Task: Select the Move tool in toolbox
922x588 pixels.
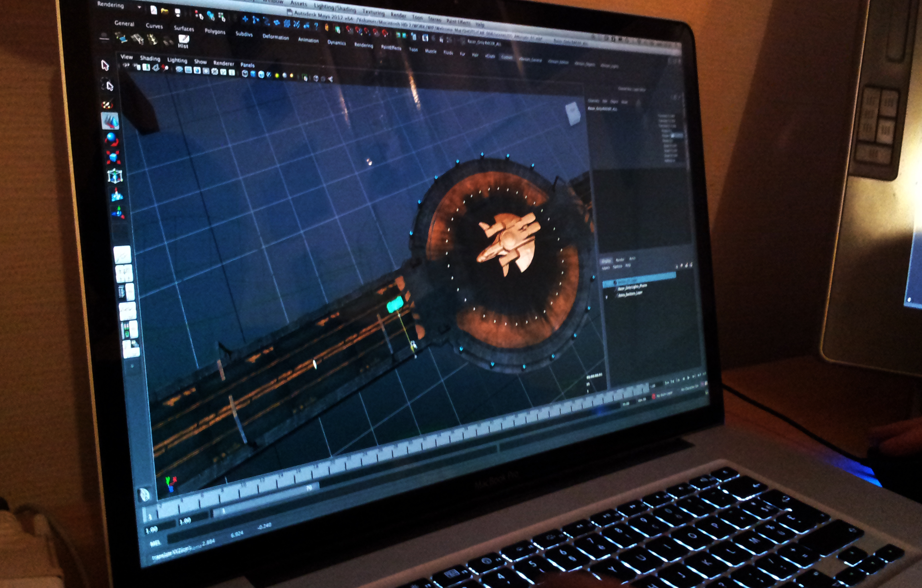Action: click(110, 121)
